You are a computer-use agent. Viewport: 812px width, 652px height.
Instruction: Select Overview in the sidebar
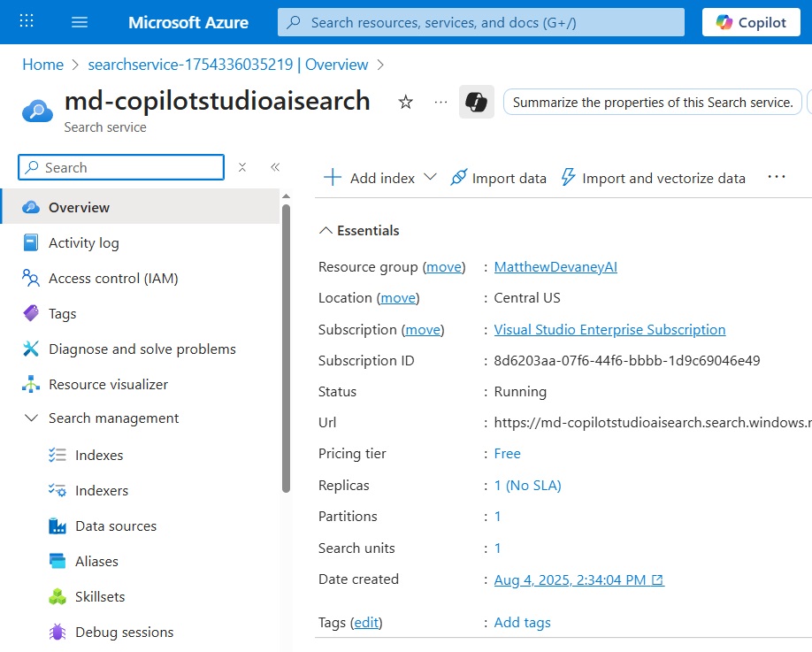point(140,207)
